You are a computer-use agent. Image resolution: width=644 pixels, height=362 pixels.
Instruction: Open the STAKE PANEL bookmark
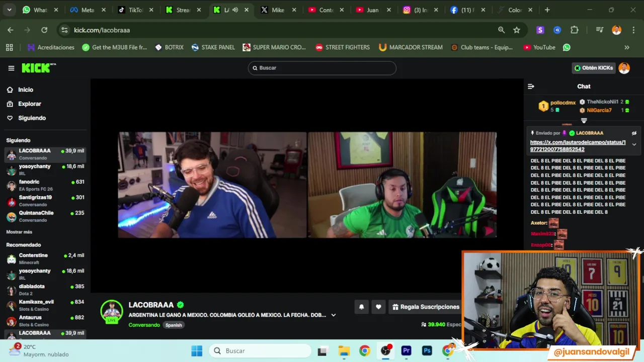(213, 47)
